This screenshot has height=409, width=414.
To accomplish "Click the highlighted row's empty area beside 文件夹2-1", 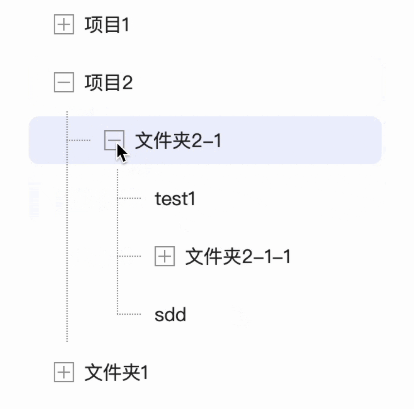I will [x=300, y=140].
